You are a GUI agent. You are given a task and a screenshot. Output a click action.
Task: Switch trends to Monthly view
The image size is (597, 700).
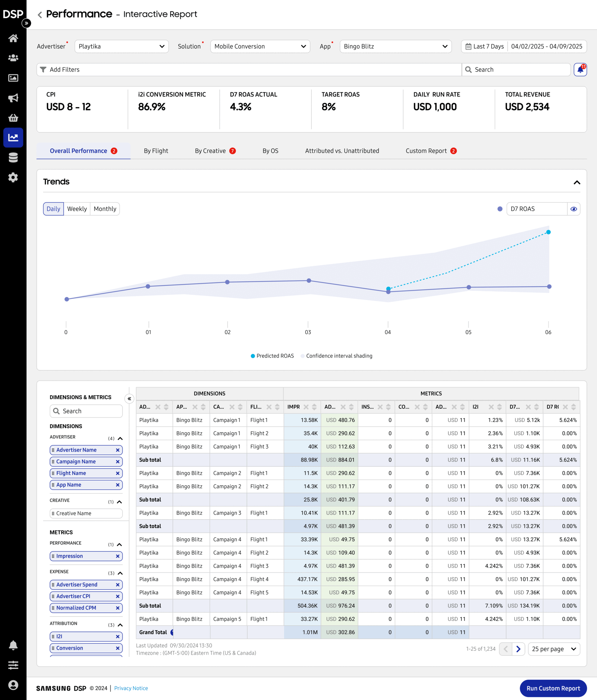105,209
